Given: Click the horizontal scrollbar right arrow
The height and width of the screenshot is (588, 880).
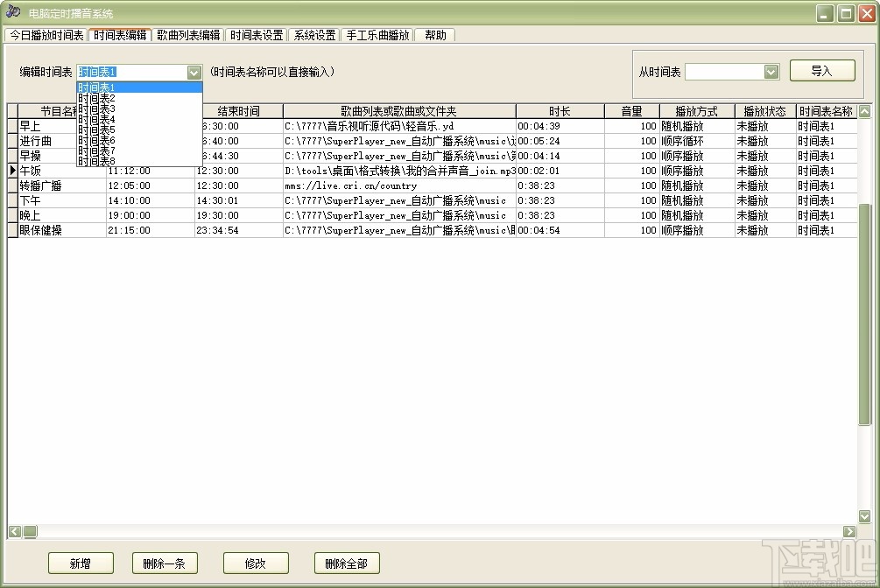Looking at the screenshot, I should pos(849,531).
